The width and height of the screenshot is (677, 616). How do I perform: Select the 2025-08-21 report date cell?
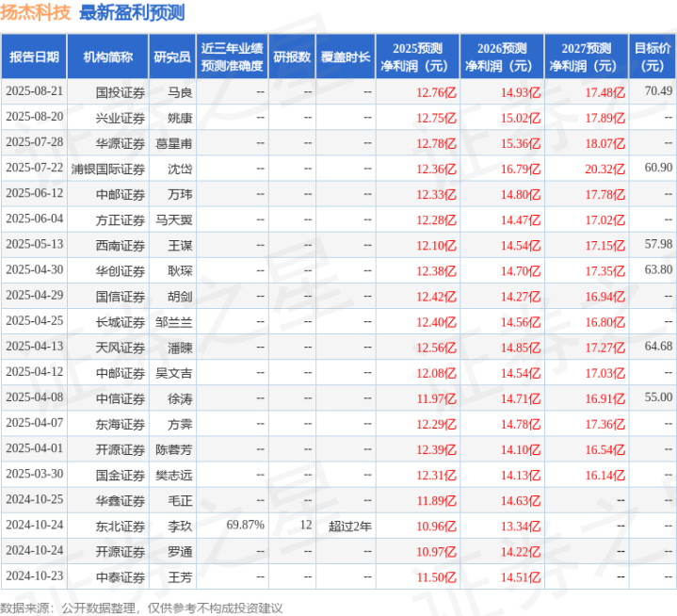click(x=34, y=91)
